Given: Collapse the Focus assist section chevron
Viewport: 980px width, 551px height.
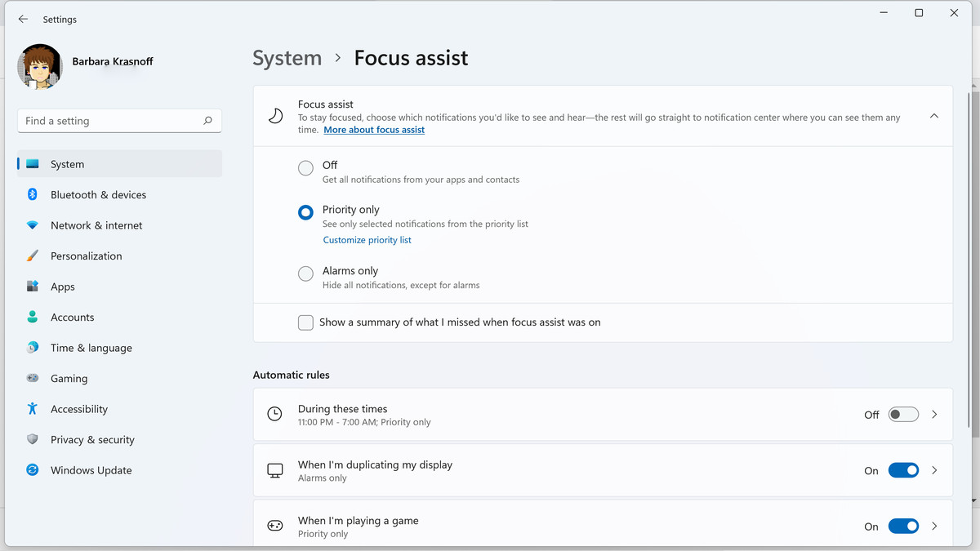Looking at the screenshot, I should [934, 116].
